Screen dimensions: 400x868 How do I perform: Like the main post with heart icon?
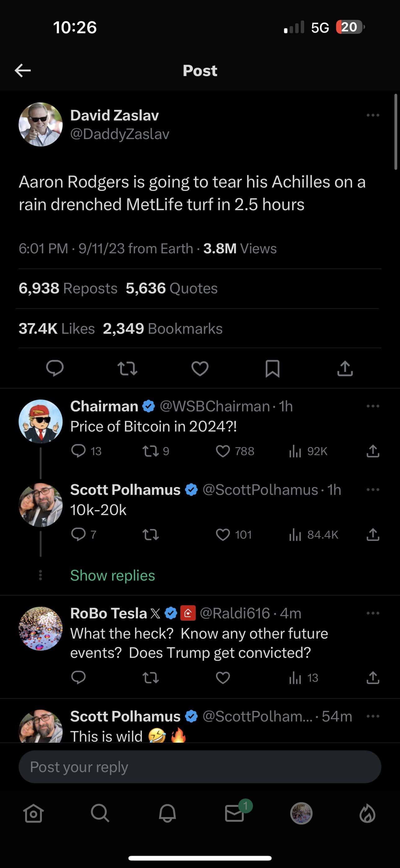[x=200, y=368]
